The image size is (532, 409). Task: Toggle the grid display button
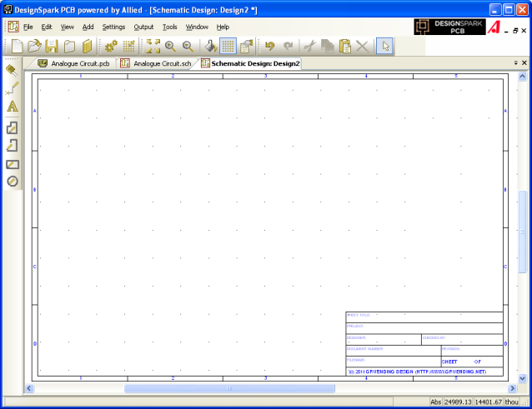coord(228,47)
